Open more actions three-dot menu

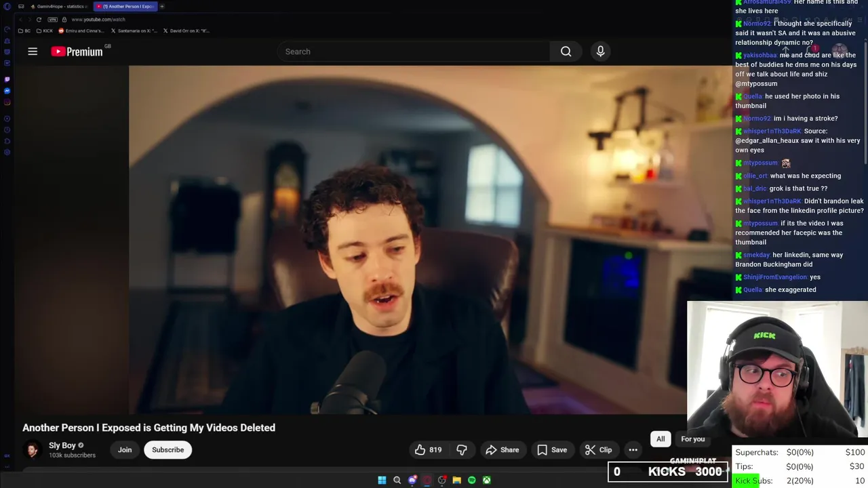[x=633, y=449]
